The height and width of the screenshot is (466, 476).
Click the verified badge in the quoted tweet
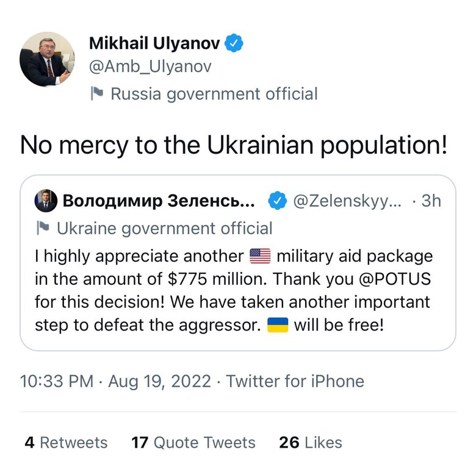tap(278, 201)
